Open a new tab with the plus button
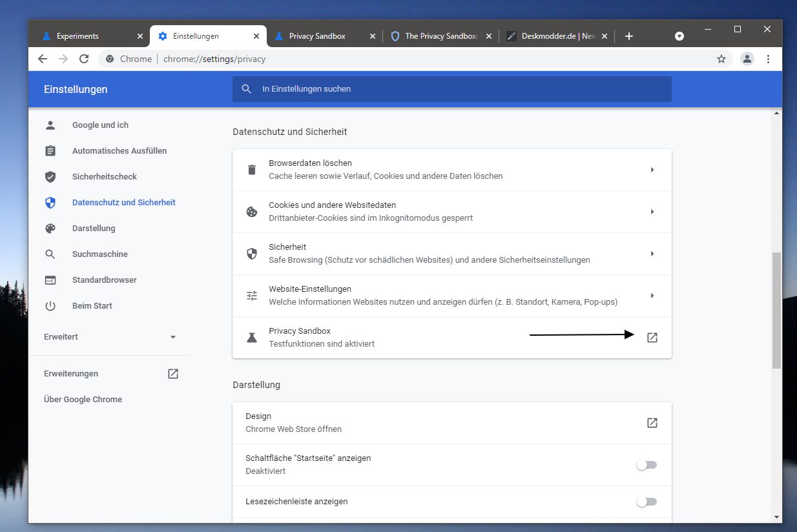Viewport: 797px width, 532px height. click(x=629, y=36)
